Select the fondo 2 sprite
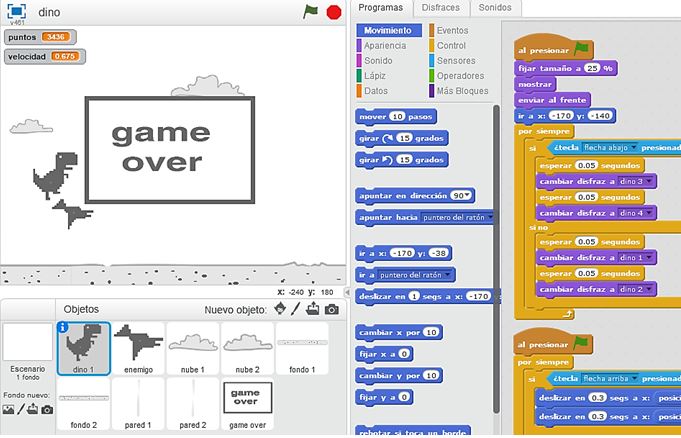Image resolution: width=681 pixels, height=438 pixels. (x=84, y=404)
